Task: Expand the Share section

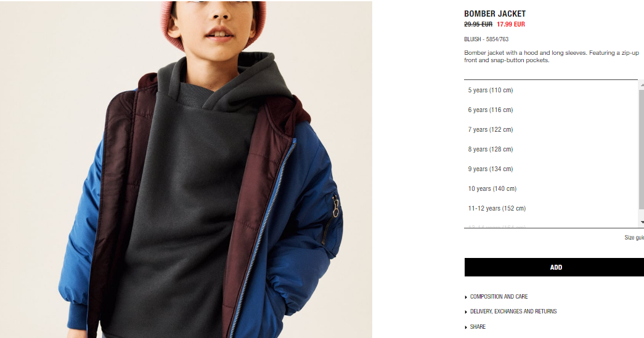Action: point(478,327)
